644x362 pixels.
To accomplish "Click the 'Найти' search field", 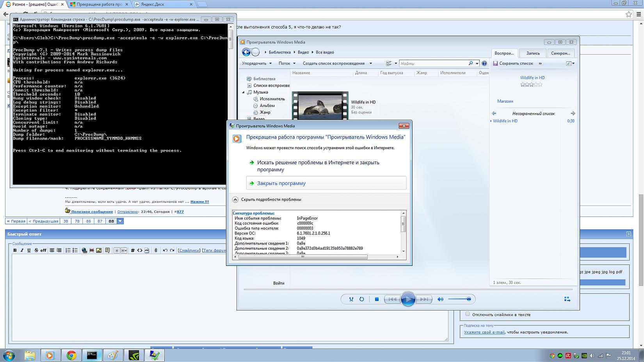I will [433, 63].
